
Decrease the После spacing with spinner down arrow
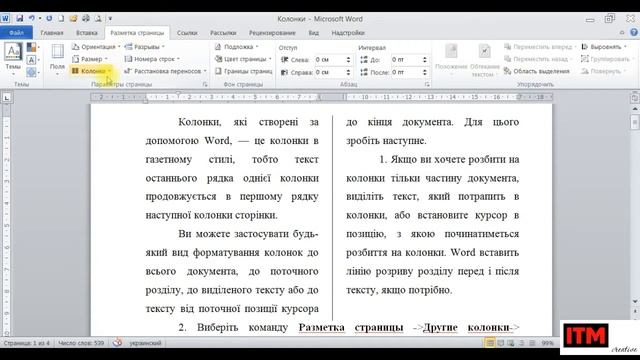coord(424,75)
